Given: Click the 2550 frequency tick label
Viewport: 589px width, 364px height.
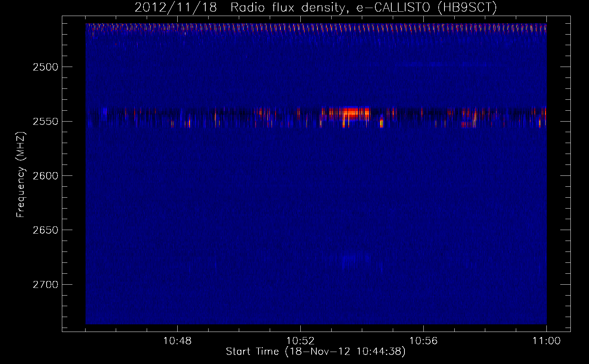Looking at the screenshot, I should pyautogui.click(x=46, y=121).
